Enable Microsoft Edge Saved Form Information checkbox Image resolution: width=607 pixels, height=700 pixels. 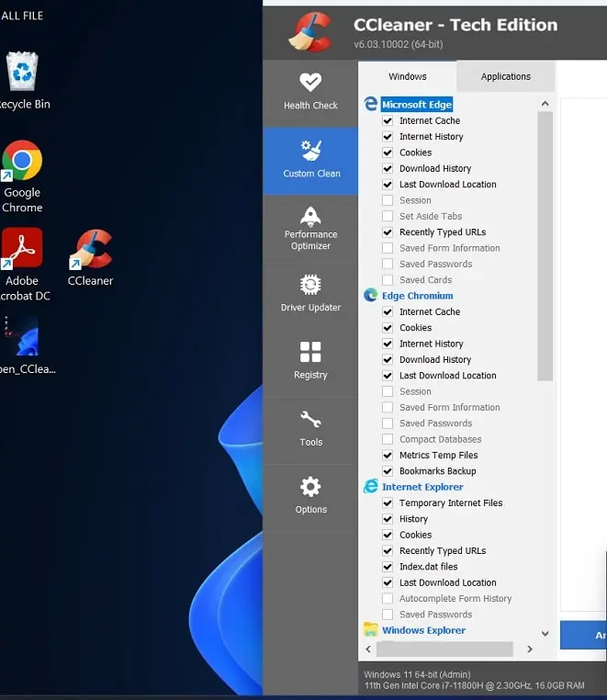click(388, 248)
